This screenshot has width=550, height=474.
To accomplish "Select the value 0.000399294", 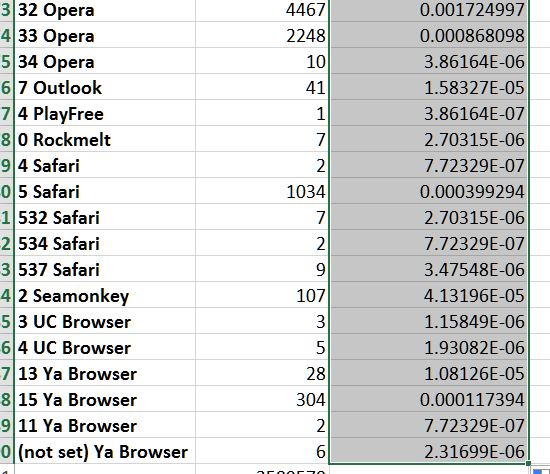I will [429, 191].
